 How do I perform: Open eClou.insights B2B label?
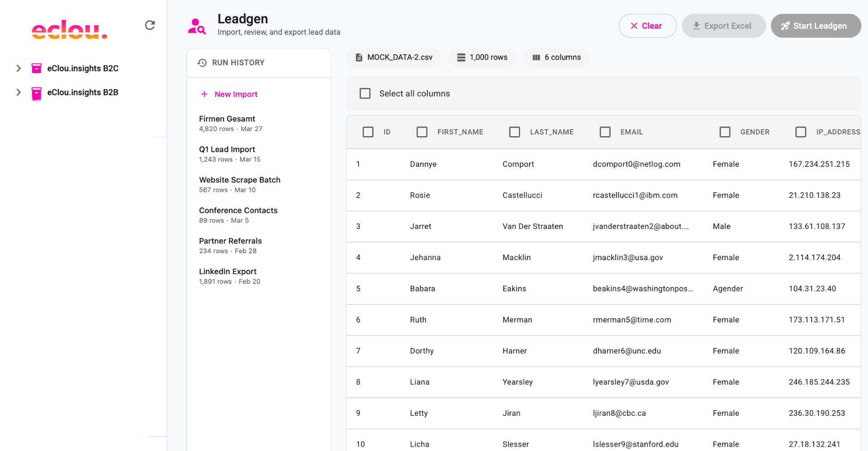(83, 92)
